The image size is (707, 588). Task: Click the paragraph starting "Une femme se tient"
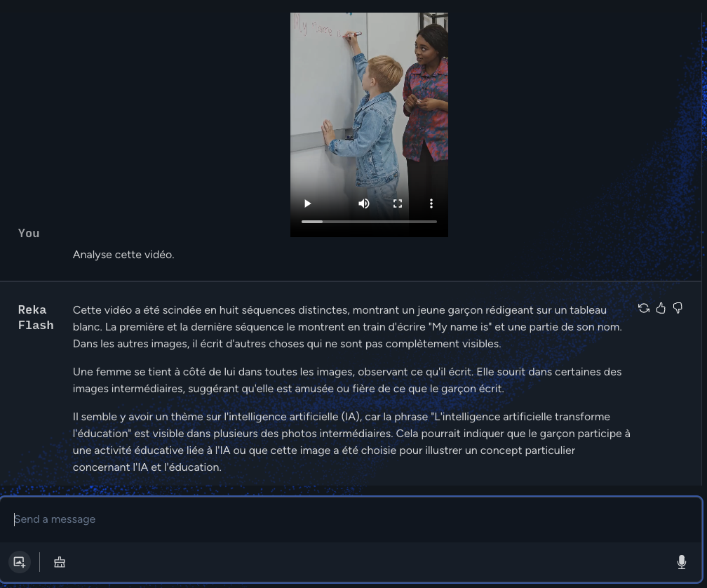coord(347,380)
